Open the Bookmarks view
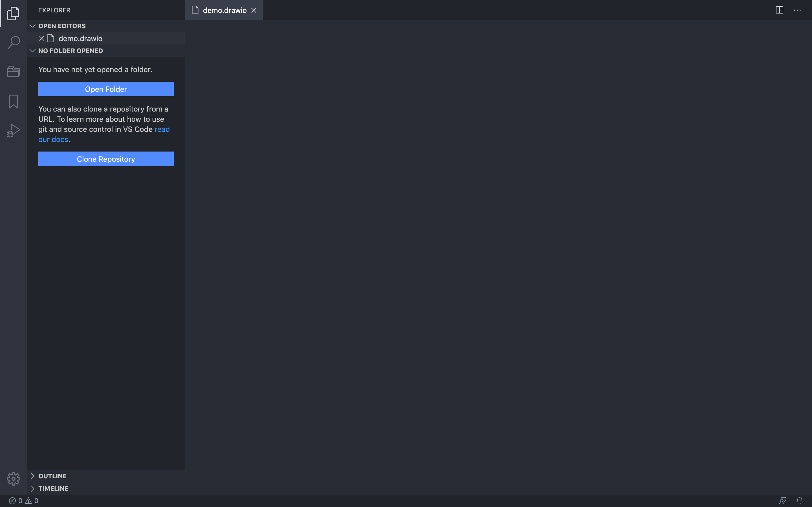812x507 pixels. tap(14, 101)
